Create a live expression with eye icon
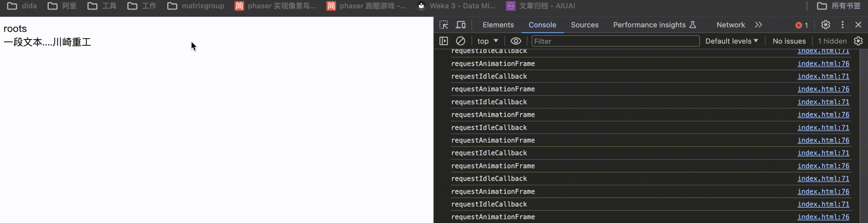The height and width of the screenshot is (223, 868). pyautogui.click(x=515, y=41)
